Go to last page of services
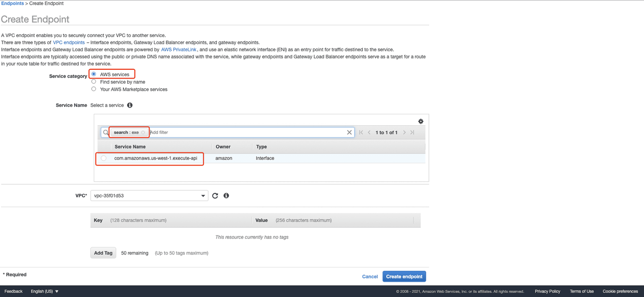Image resolution: width=644 pixels, height=297 pixels. [412, 132]
